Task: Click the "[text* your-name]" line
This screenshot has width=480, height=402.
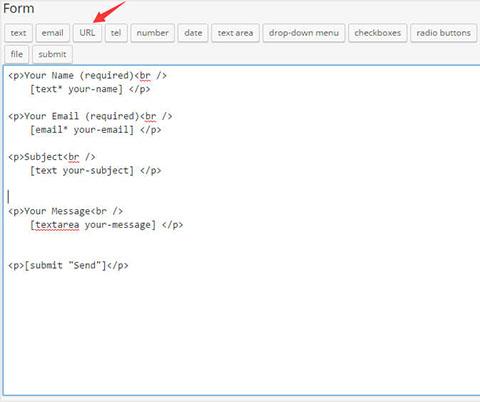Action: [90, 89]
